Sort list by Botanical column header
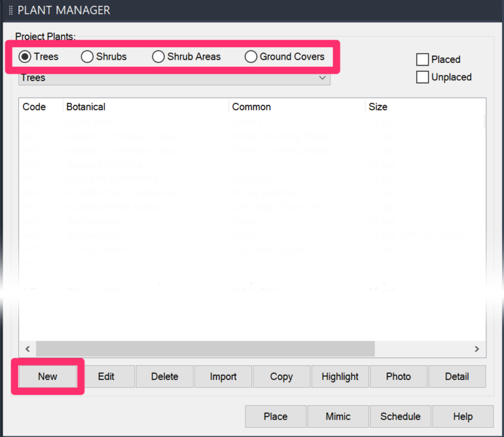This screenshot has width=504, height=437. [x=86, y=107]
